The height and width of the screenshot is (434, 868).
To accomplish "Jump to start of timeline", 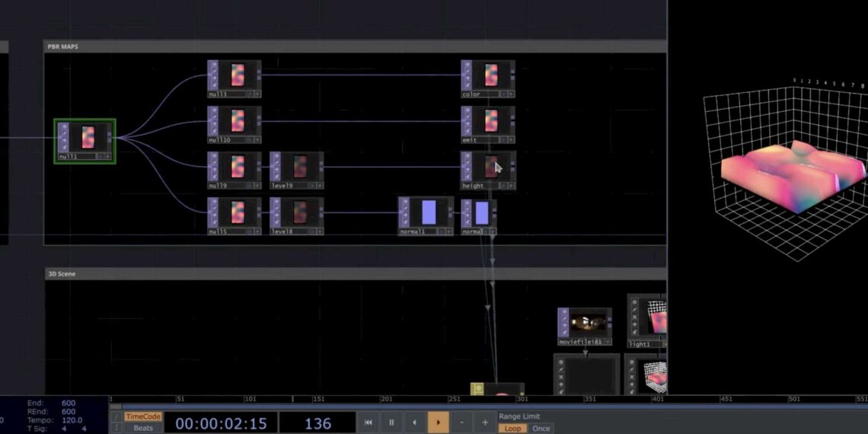I will point(368,423).
